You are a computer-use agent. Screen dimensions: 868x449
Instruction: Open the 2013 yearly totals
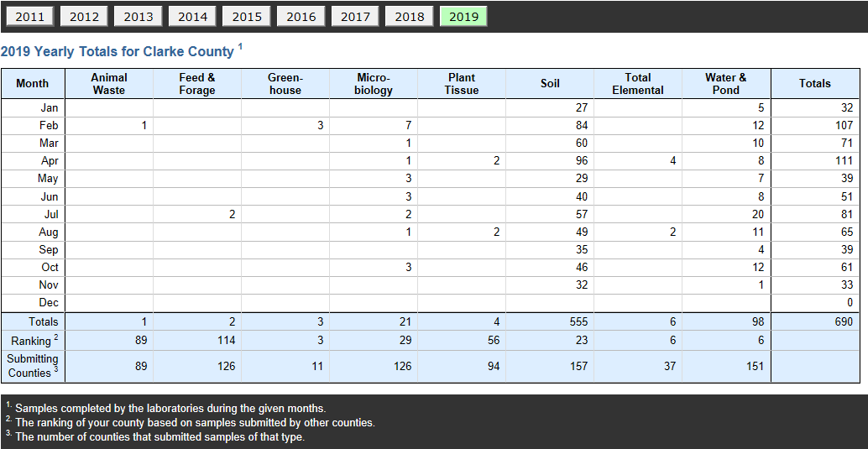click(x=139, y=17)
